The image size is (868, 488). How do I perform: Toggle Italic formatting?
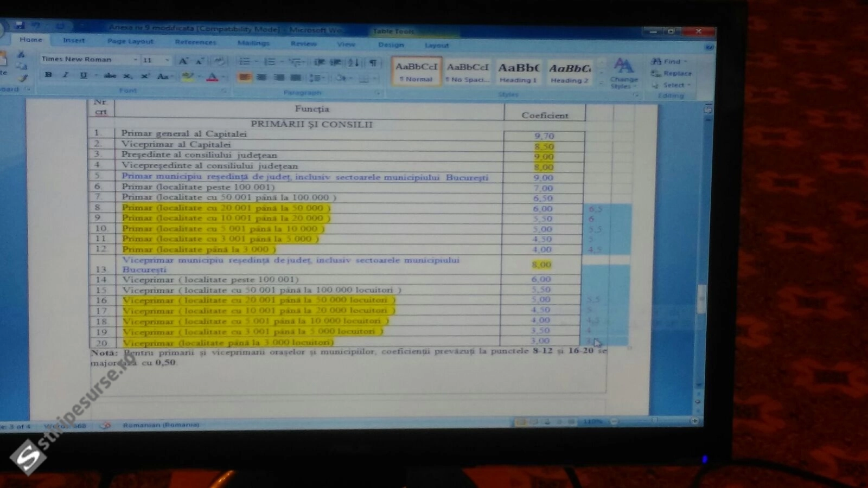(66, 75)
